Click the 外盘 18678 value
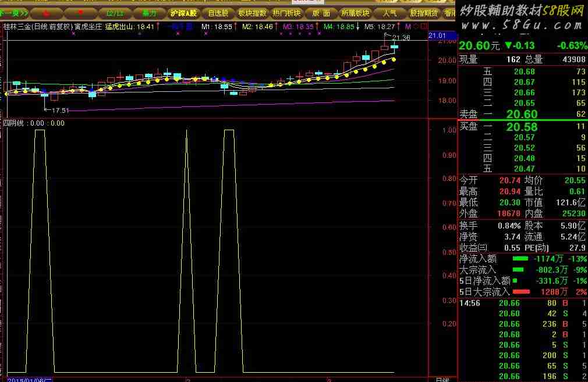Image resolution: width=588 pixels, height=382 pixels. click(x=509, y=213)
